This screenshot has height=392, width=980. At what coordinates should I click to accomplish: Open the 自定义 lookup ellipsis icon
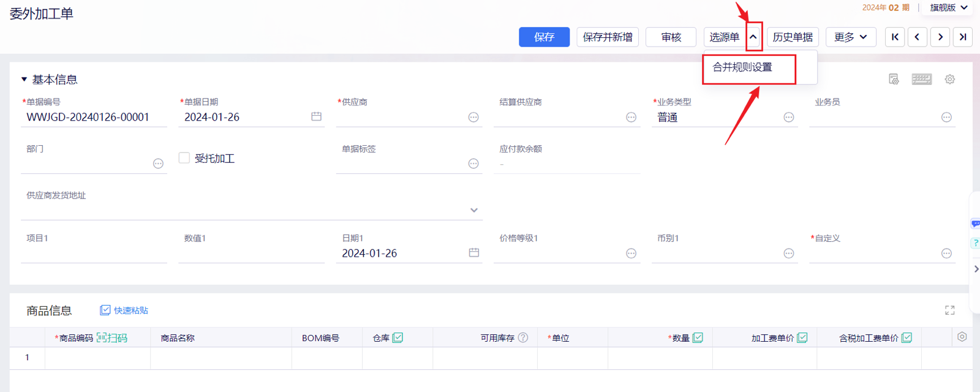click(x=946, y=253)
